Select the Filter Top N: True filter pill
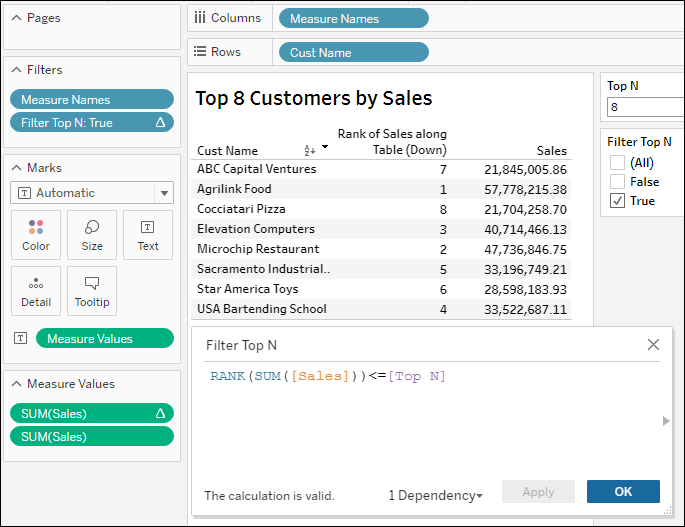 tap(92, 123)
